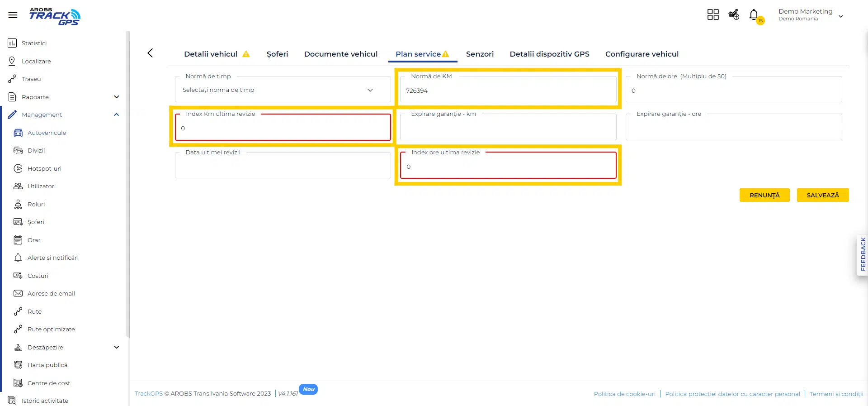Switch to Detalii dispozitiv GPS tab
The image size is (868, 406).
(x=549, y=54)
